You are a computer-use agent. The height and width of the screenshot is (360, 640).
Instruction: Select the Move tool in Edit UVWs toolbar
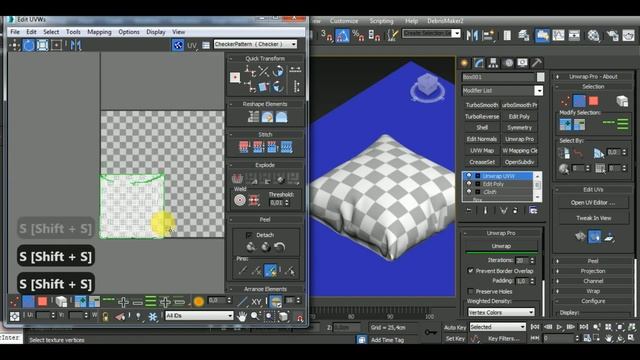click(14, 45)
